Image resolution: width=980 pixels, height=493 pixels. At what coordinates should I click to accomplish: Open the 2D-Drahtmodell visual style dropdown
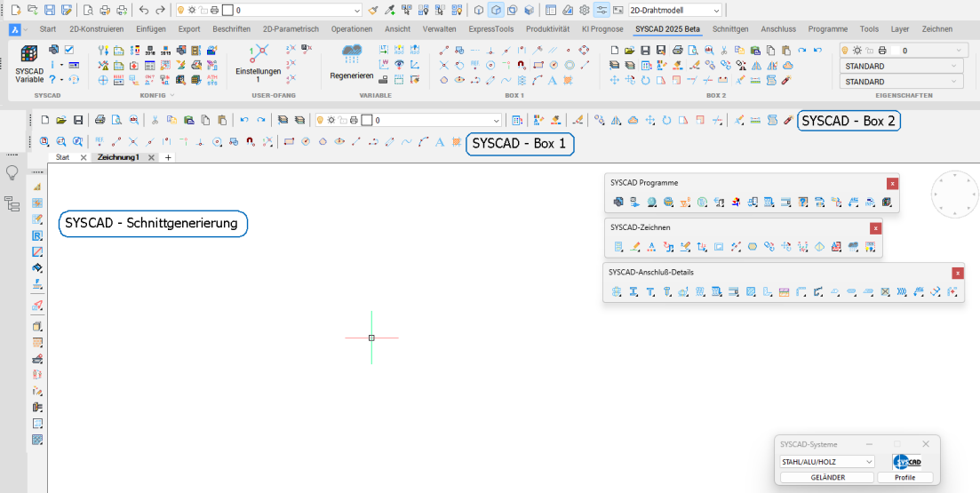[716, 10]
